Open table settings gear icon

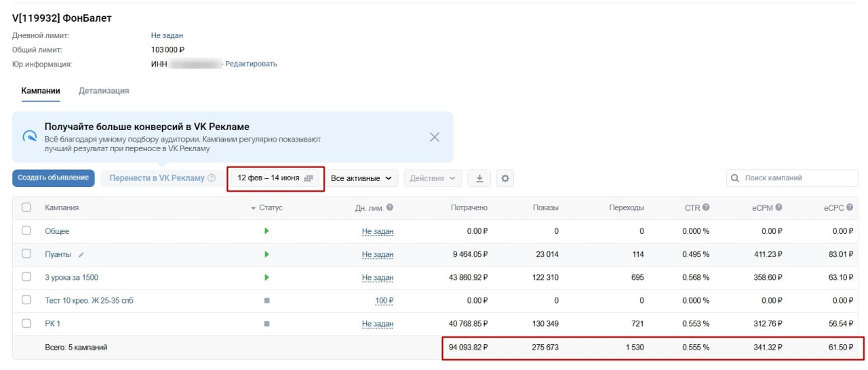point(505,178)
